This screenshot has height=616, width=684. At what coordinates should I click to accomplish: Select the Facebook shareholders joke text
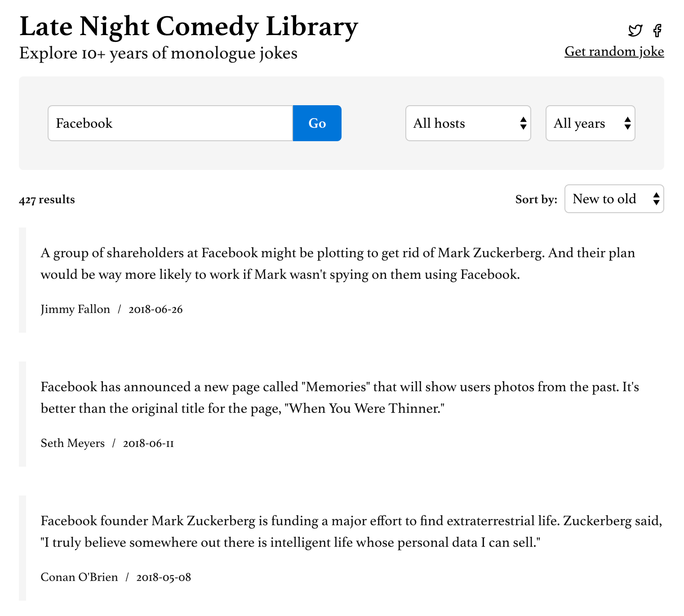click(x=337, y=263)
